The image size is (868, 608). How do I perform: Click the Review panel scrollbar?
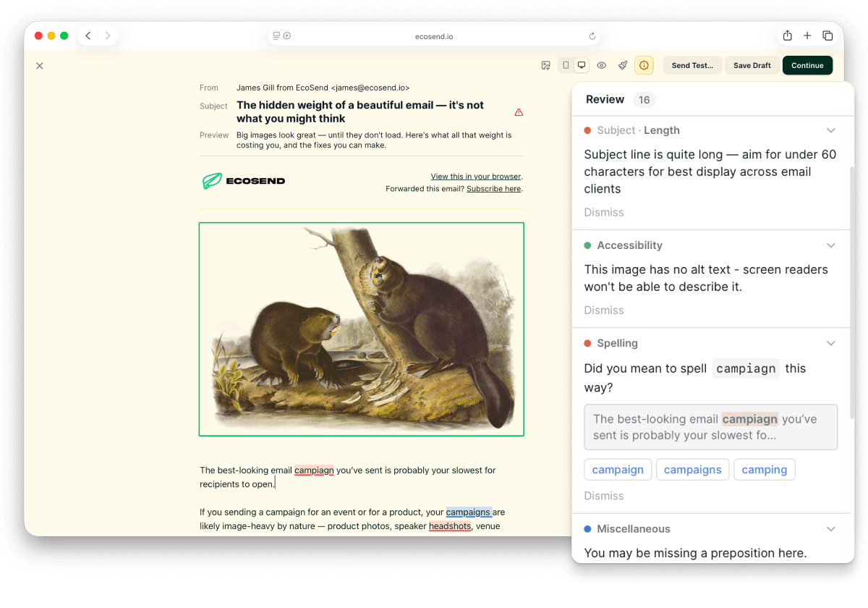[x=851, y=293]
